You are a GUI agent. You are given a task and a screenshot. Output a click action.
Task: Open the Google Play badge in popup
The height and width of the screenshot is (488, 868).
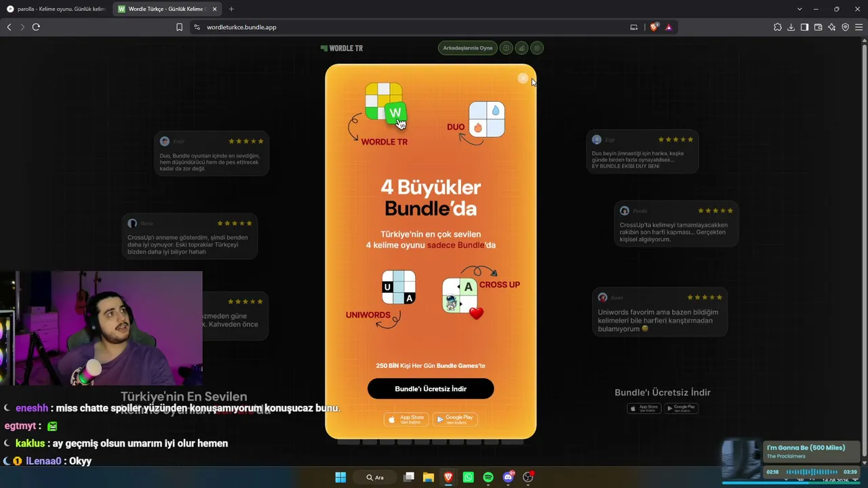tap(455, 420)
